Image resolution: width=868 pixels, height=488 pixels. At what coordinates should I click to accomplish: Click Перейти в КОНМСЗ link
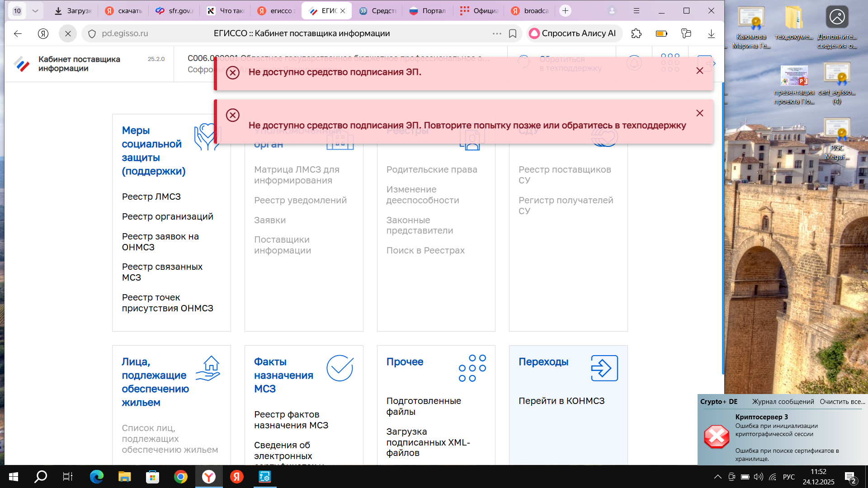[561, 401]
